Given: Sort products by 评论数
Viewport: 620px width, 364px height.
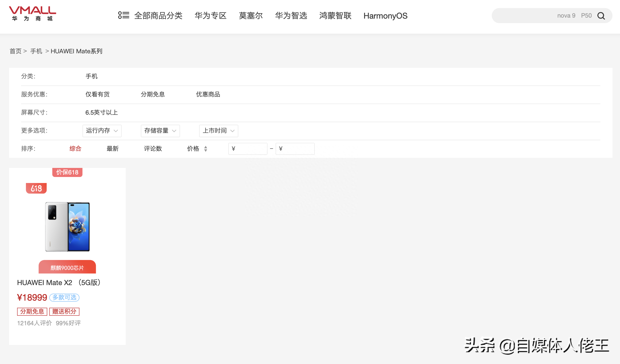Looking at the screenshot, I should tap(153, 149).
